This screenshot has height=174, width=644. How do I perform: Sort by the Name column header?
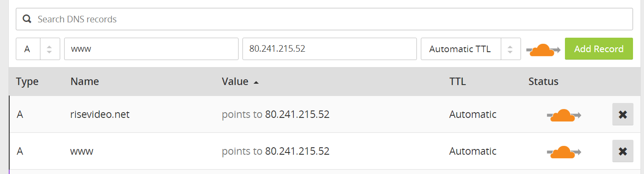pos(84,82)
